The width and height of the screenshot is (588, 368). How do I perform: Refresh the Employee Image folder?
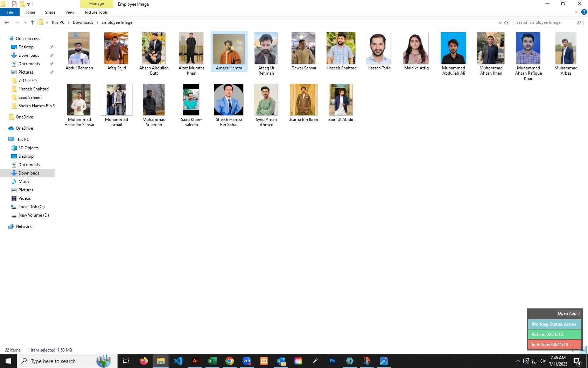[x=506, y=22]
